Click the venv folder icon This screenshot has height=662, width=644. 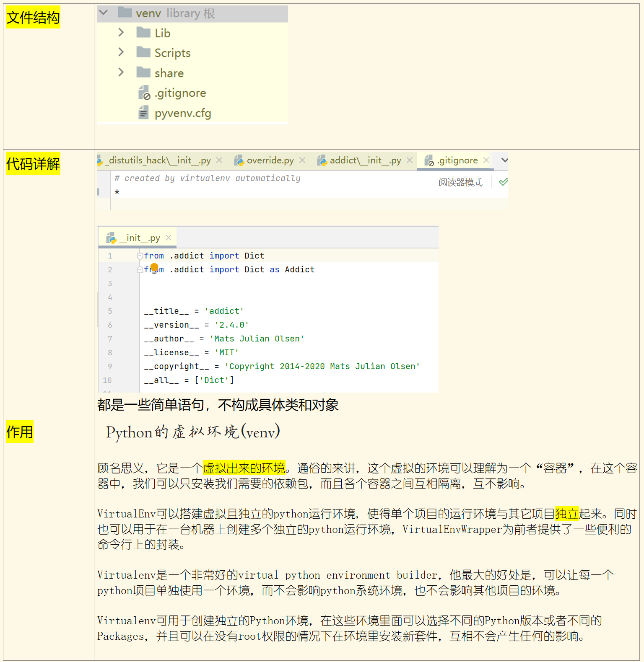125,12
